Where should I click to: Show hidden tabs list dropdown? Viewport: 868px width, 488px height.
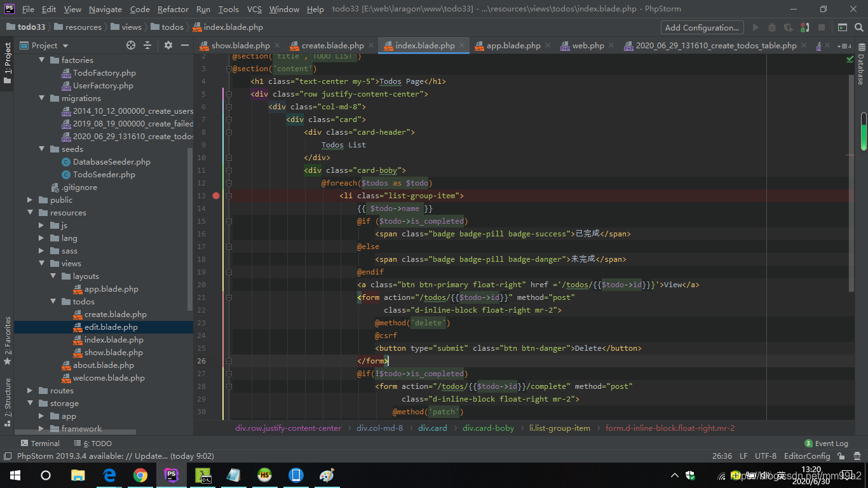[x=844, y=46]
